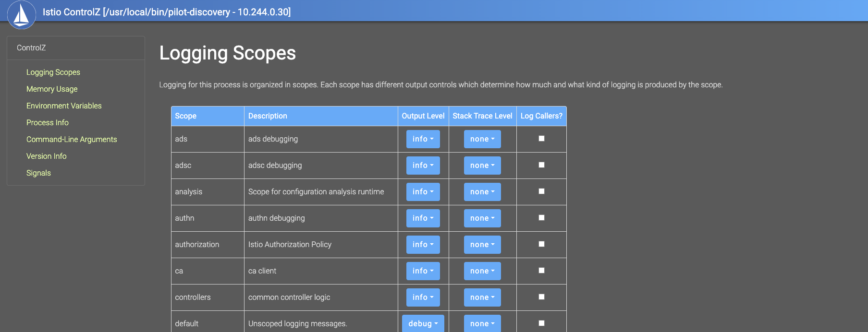The height and width of the screenshot is (332, 868).
Task: Select the 'ca client' description cell
Action: 321,271
